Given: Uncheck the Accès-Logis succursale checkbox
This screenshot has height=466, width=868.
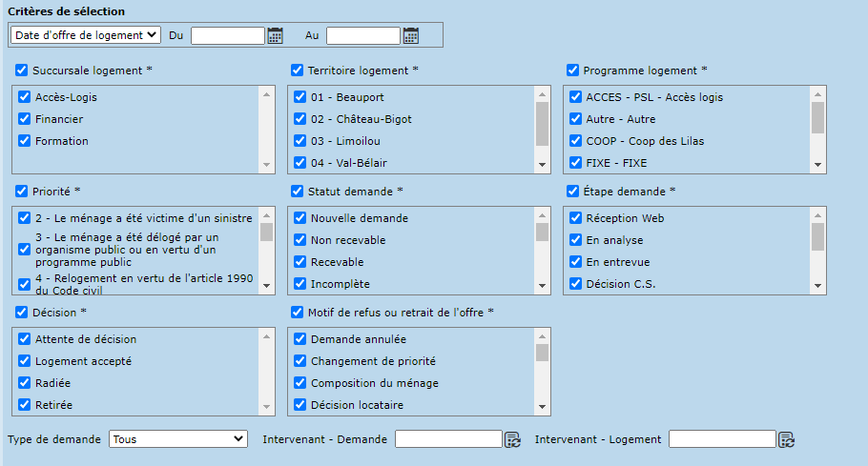Looking at the screenshot, I should [25, 97].
